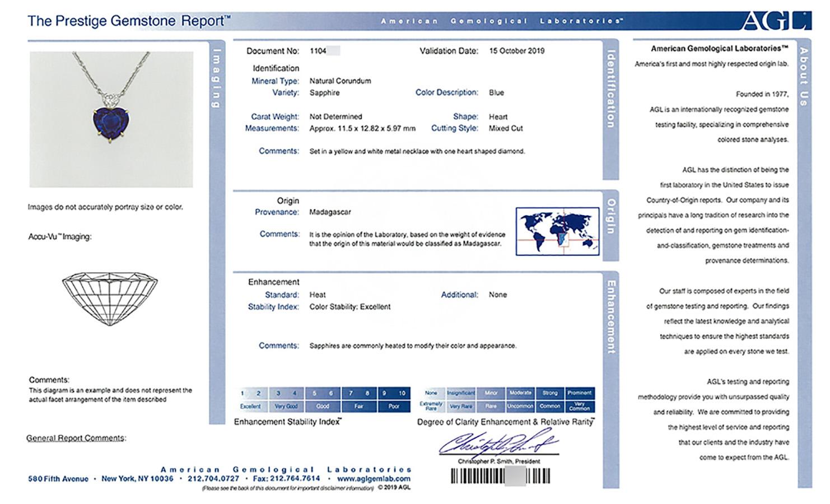Click the © 2019 AGL copyright text
This screenshot has width=830, height=504.
click(x=395, y=488)
